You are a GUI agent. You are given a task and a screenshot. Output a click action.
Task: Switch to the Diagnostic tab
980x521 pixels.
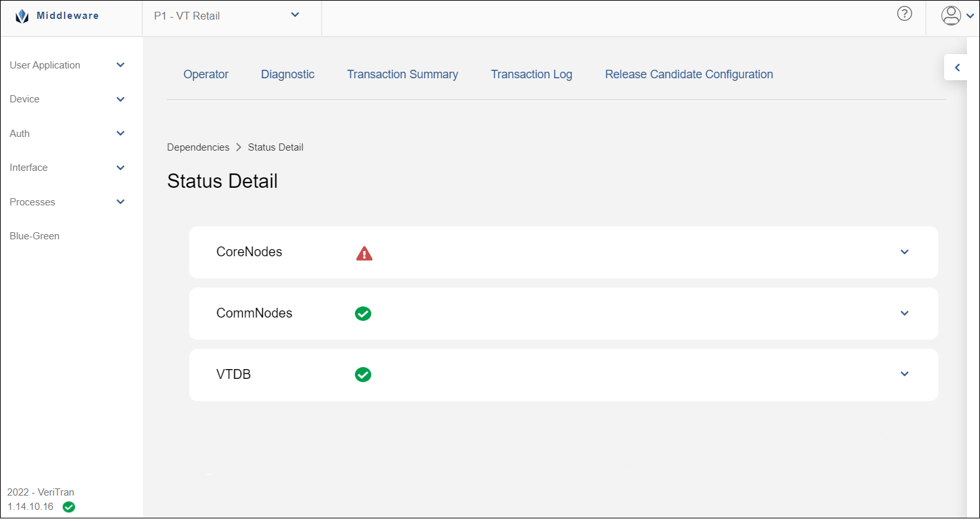[288, 74]
